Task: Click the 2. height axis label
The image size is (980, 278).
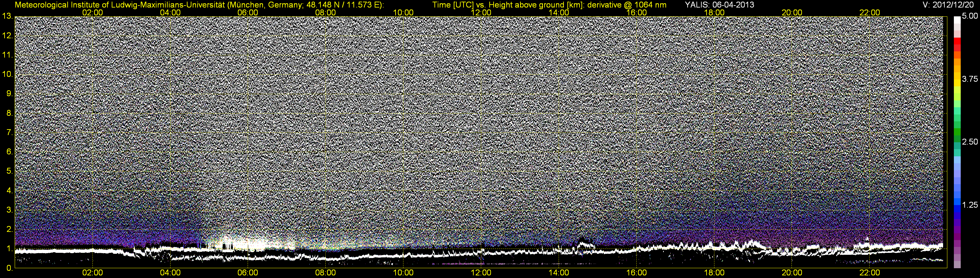Action: click(x=9, y=230)
